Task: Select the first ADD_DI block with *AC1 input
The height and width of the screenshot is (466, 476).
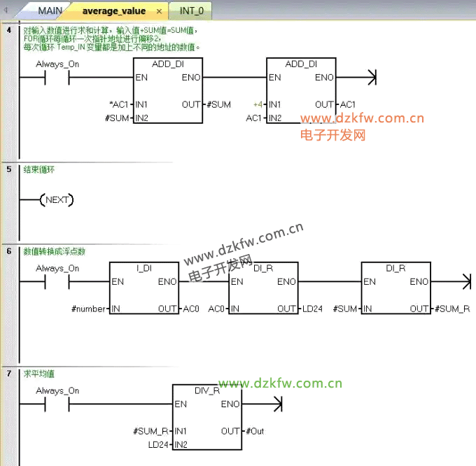Action: 167,91
